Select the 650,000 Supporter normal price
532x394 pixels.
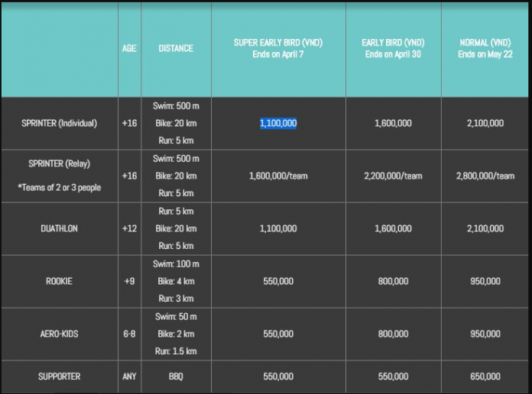point(485,376)
